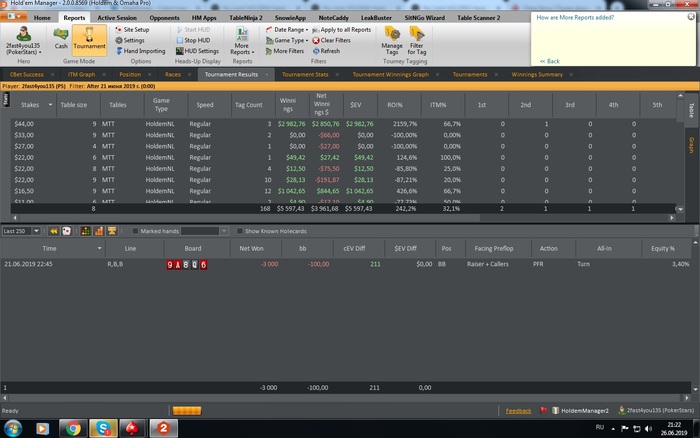700x438 pixels.
Task: Open the Stakes column filter arrow
Action: pyautogui.click(x=50, y=105)
